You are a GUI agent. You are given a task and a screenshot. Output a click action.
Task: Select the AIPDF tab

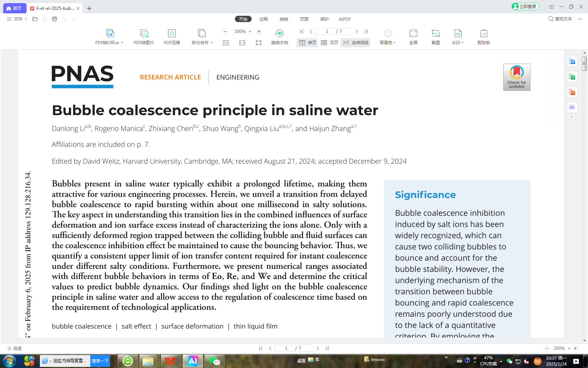click(x=345, y=19)
